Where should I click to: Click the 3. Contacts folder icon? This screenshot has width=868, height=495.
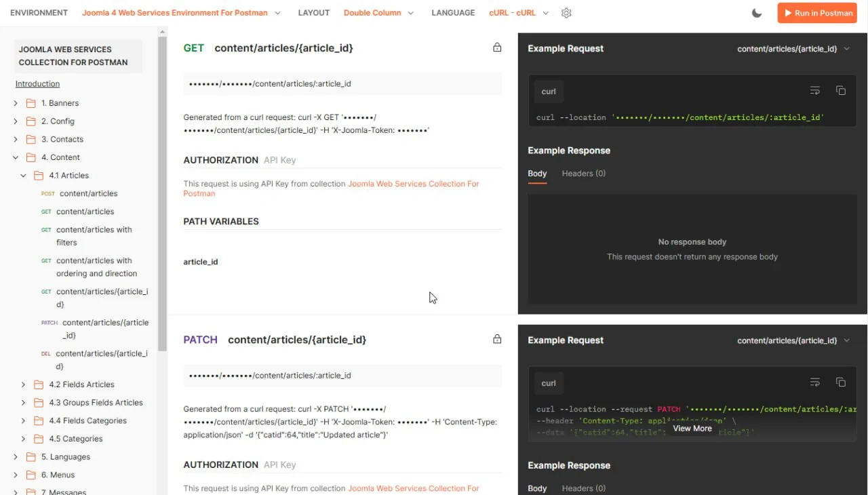pyautogui.click(x=31, y=139)
